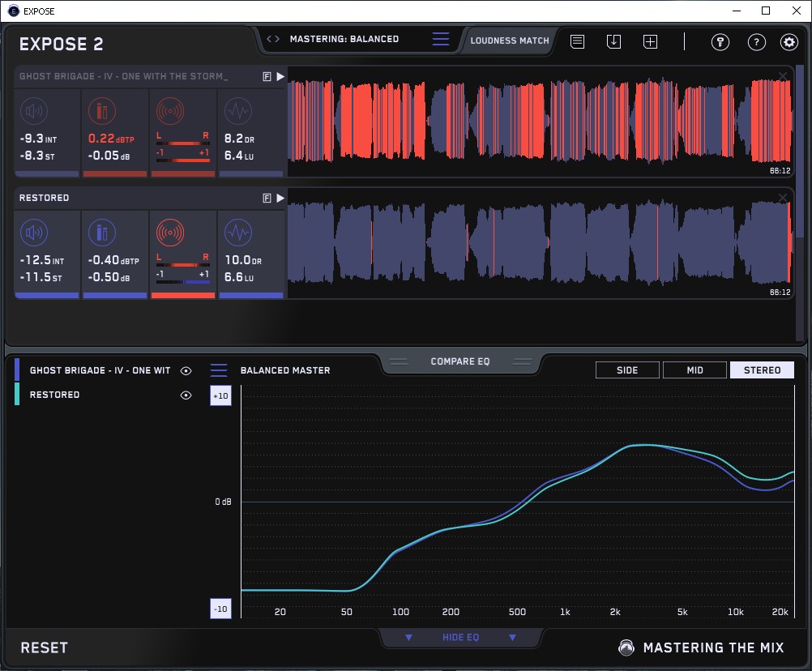This screenshot has width=812, height=671.
Task: Switch the EQ view to Mid
Action: [x=694, y=370]
